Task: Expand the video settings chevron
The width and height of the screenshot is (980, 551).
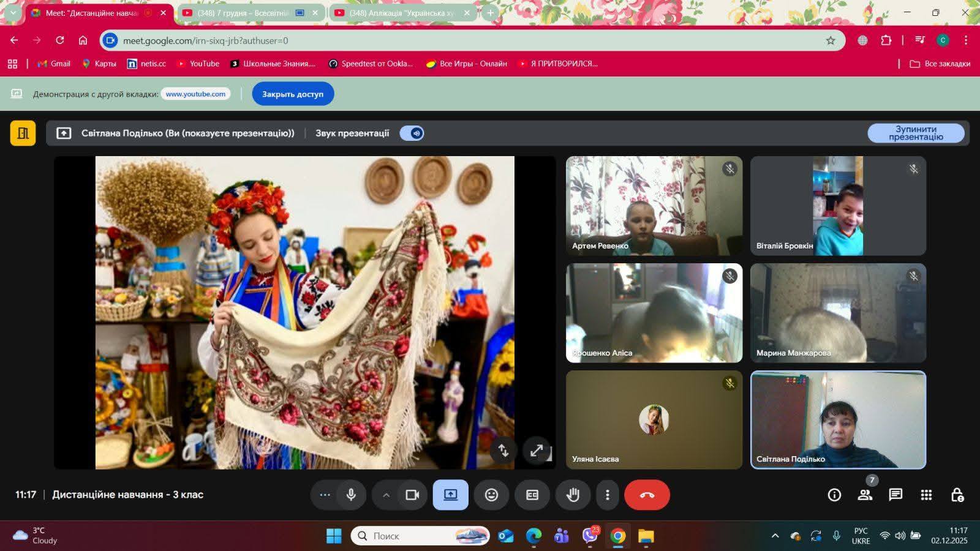Action: tap(386, 495)
